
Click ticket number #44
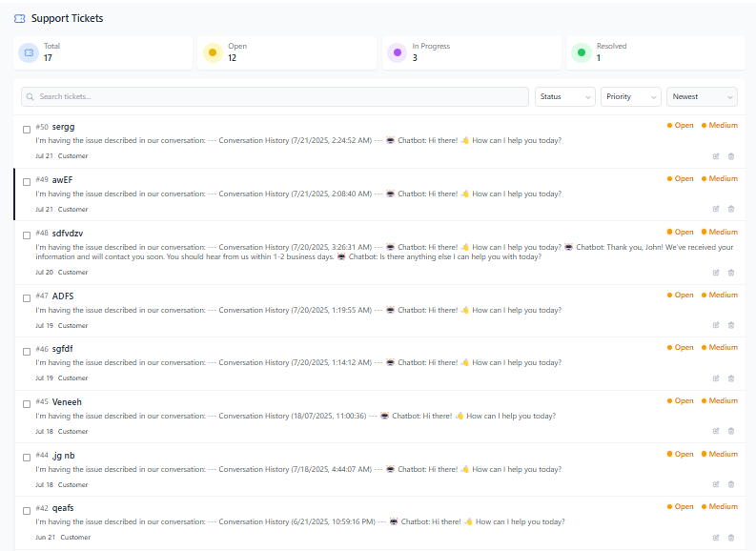tap(42, 455)
